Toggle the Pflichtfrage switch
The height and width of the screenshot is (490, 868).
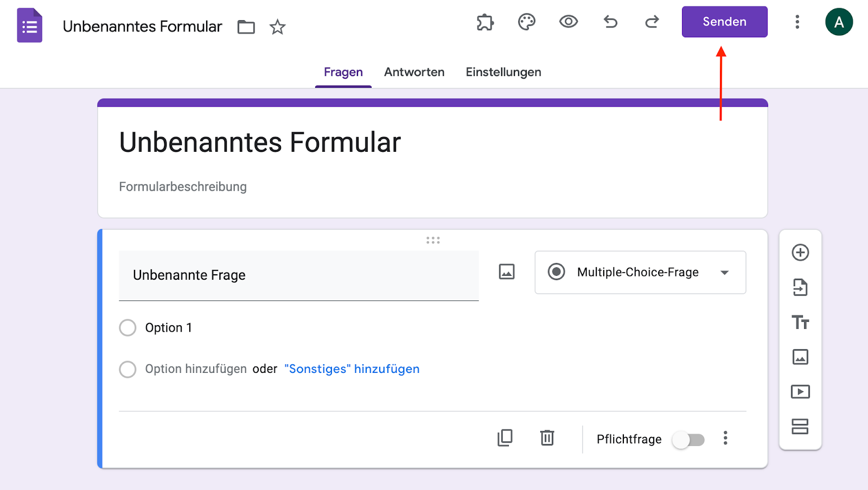pyautogui.click(x=688, y=440)
